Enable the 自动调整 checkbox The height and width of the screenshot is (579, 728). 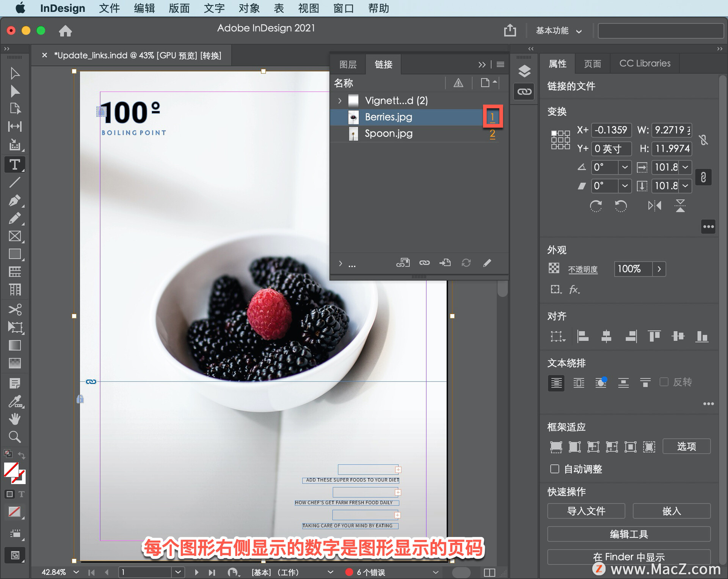point(554,469)
